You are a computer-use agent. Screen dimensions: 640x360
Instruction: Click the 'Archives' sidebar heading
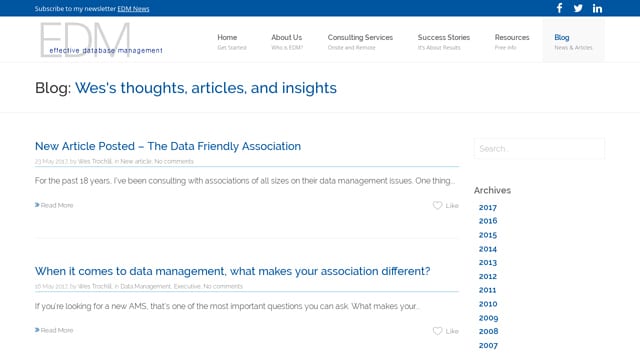(x=492, y=190)
